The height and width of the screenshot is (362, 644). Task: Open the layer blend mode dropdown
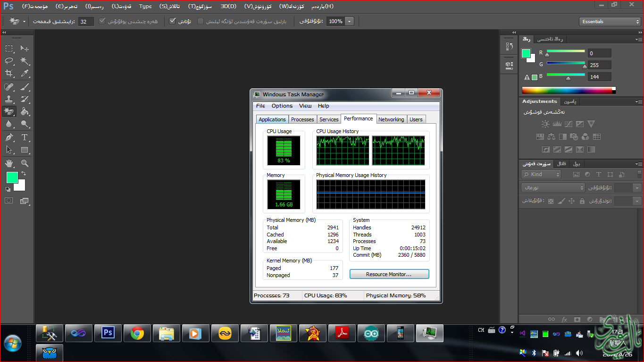coord(553,187)
